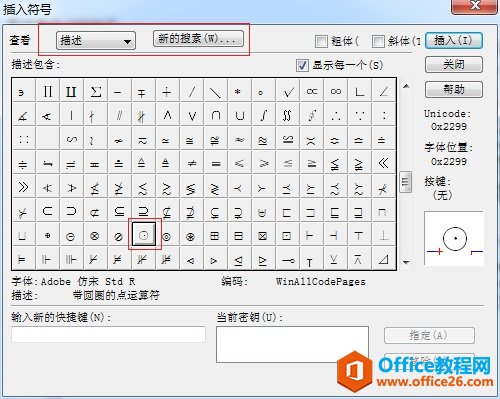Select the down tack T symbol
The image size is (500, 399).
(359, 236)
